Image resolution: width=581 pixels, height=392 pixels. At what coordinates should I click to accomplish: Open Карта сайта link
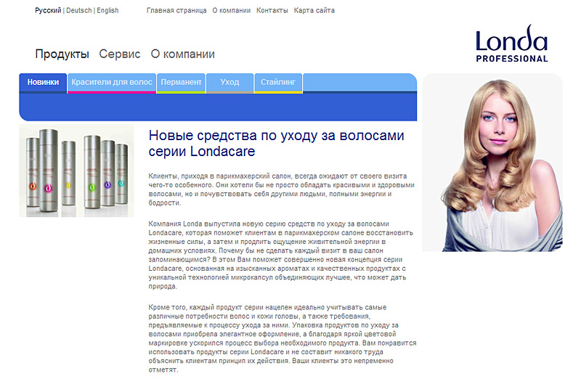click(314, 10)
